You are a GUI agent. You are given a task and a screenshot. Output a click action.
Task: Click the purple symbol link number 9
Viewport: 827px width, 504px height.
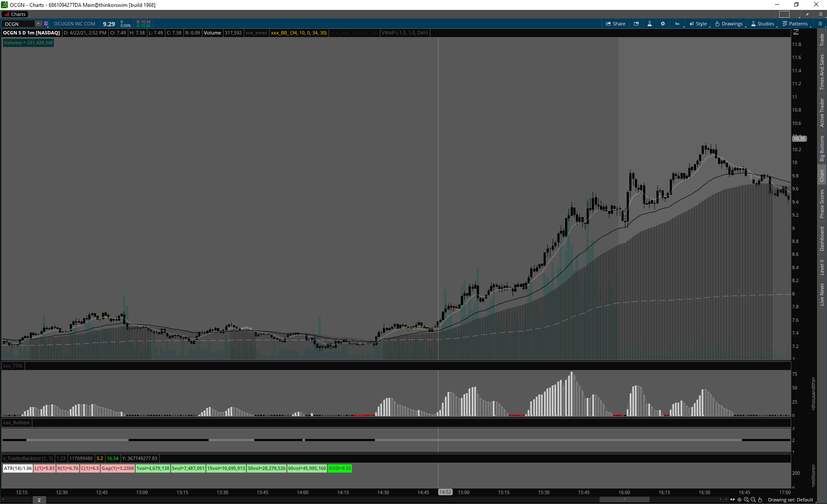(x=46, y=24)
